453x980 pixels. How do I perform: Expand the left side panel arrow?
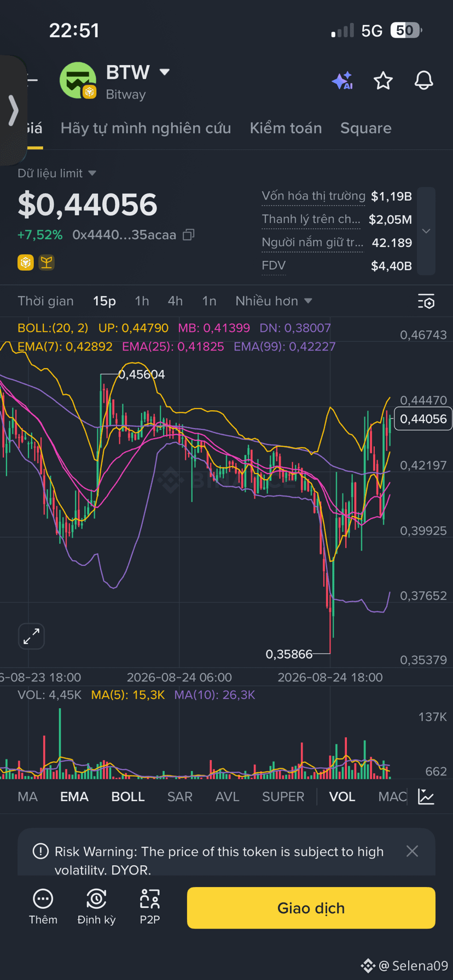tap(13, 110)
